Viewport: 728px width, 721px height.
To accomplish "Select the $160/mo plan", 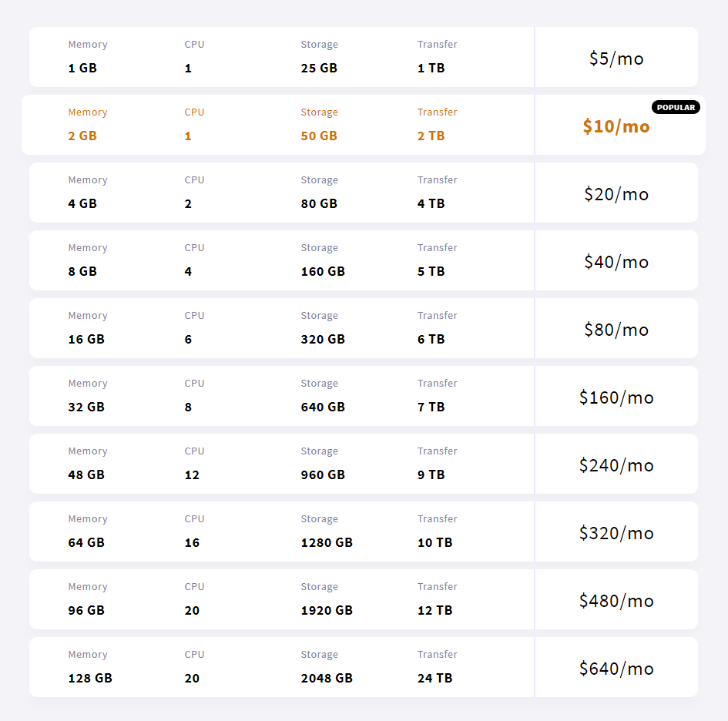I will [616, 397].
